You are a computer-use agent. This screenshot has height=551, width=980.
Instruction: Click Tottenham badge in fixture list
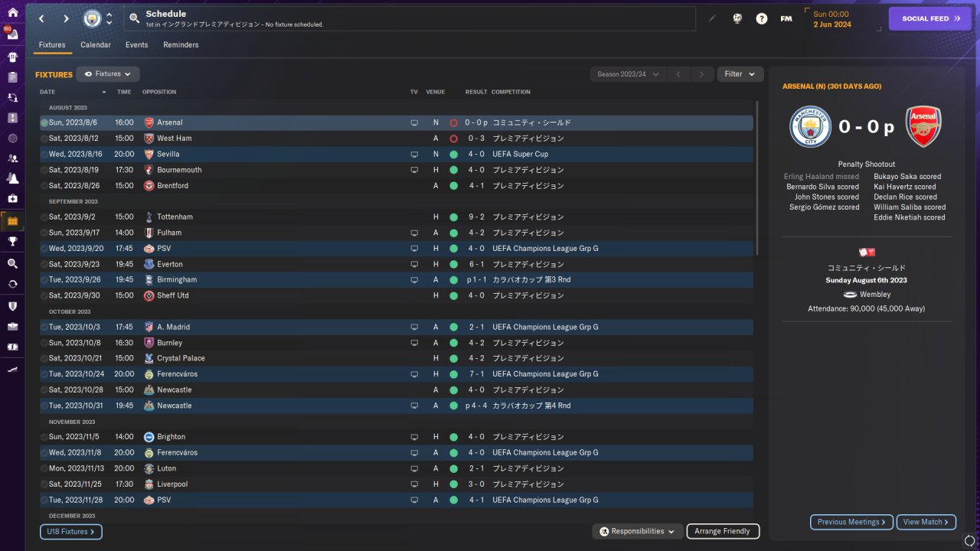tap(149, 217)
